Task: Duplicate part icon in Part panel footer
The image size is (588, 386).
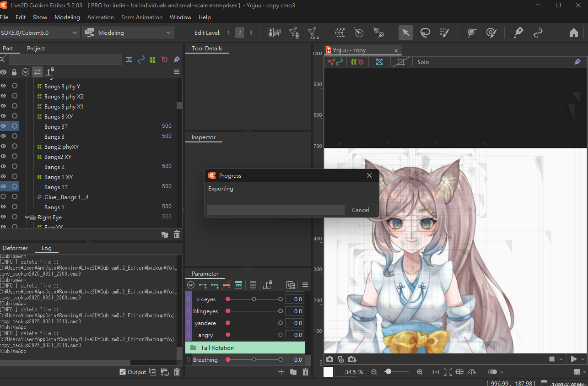Action: (165, 234)
